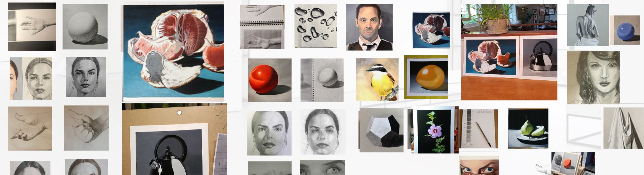
Task: Select the black kettle painting on easel
Action: [174, 139]
